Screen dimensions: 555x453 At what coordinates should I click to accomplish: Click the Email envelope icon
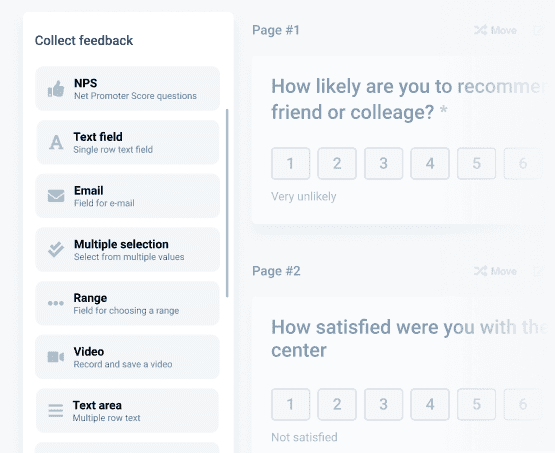point(56,196)
